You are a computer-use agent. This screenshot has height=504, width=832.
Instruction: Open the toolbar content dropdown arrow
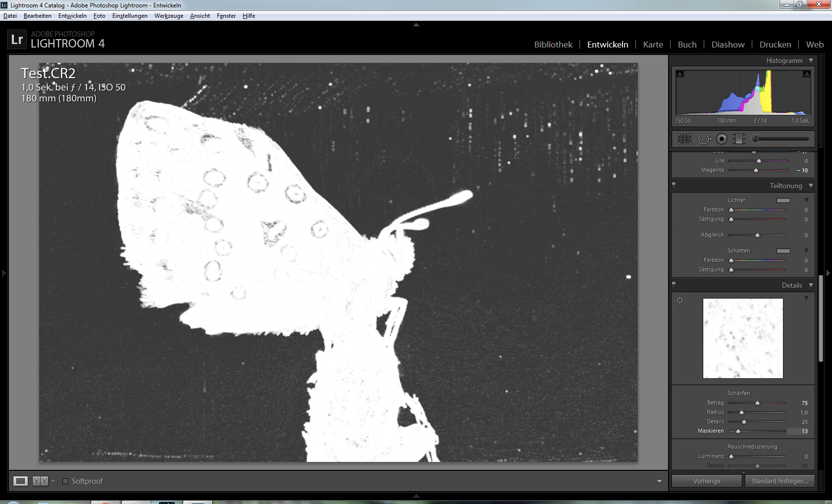659,481
